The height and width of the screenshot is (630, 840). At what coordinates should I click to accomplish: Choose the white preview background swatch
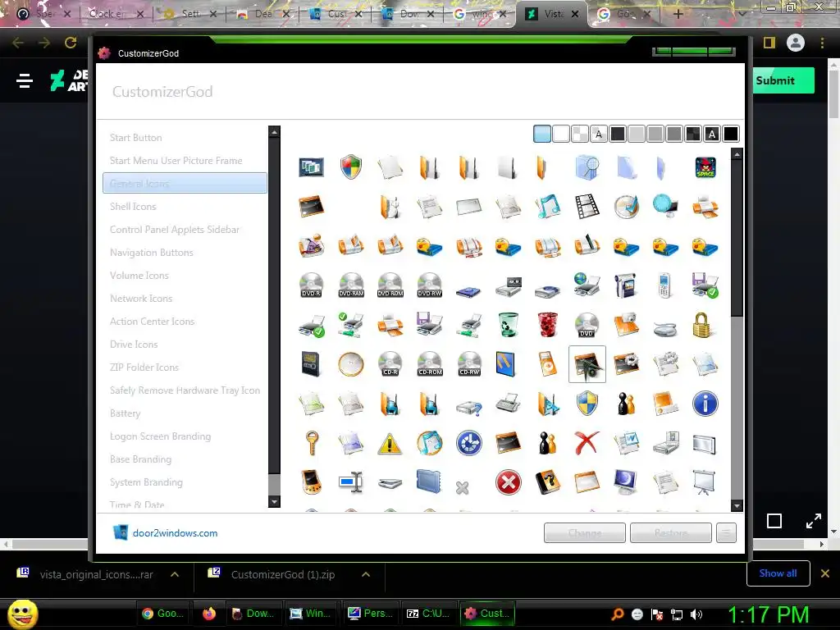click(561, 134)
